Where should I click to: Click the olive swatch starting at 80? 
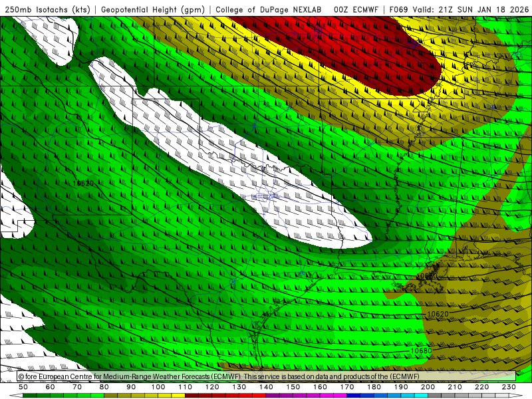coord(111,395)
